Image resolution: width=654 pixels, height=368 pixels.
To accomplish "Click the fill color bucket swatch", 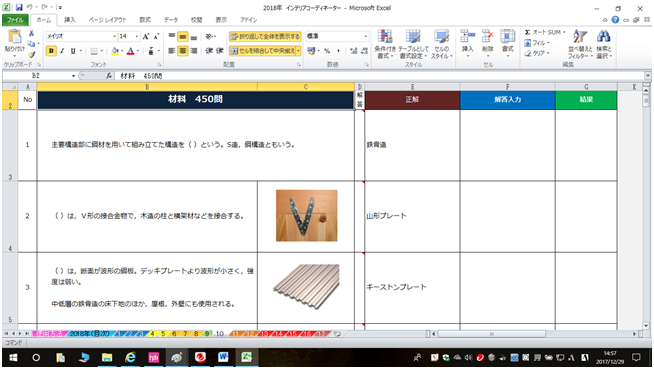I will [115, 51].
